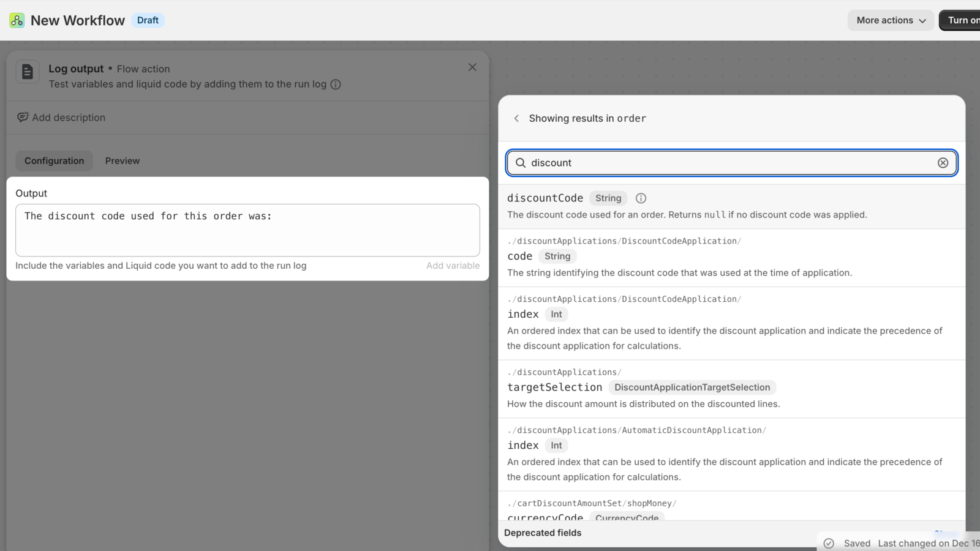This screenshot has height=551, width=980.
Task: Open the Add description comment icon
Action: click(23, 117)
